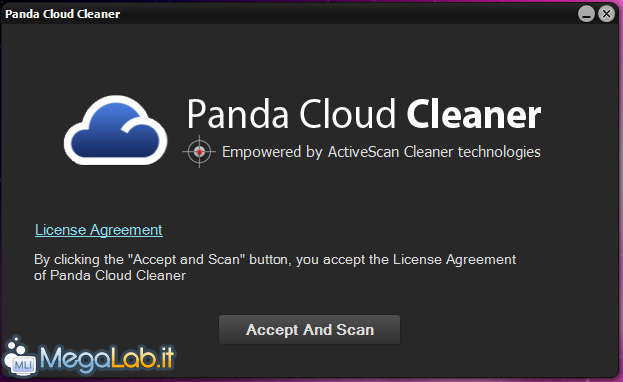Click the "Empowered by ActiveScan Cleaner technologies" tagline

381,152
